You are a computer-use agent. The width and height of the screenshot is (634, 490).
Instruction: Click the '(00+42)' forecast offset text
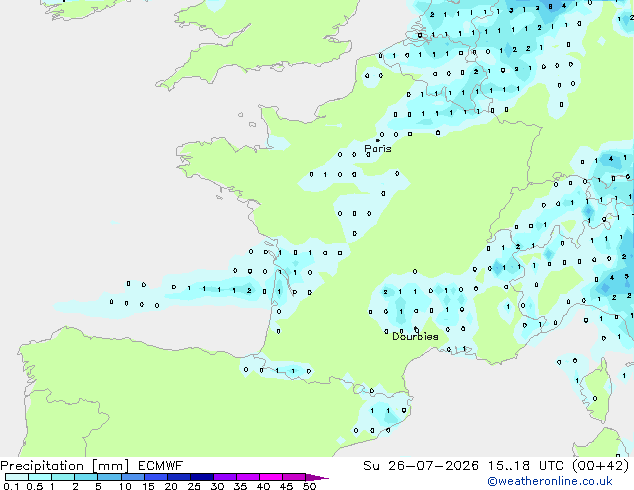[x=600, y=466]
